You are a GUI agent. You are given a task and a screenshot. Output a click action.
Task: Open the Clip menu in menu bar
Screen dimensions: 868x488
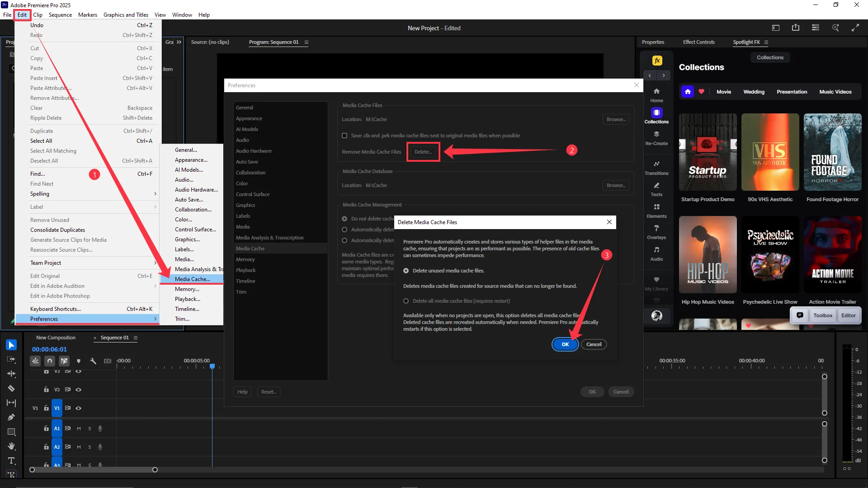[x=38, y=15]
